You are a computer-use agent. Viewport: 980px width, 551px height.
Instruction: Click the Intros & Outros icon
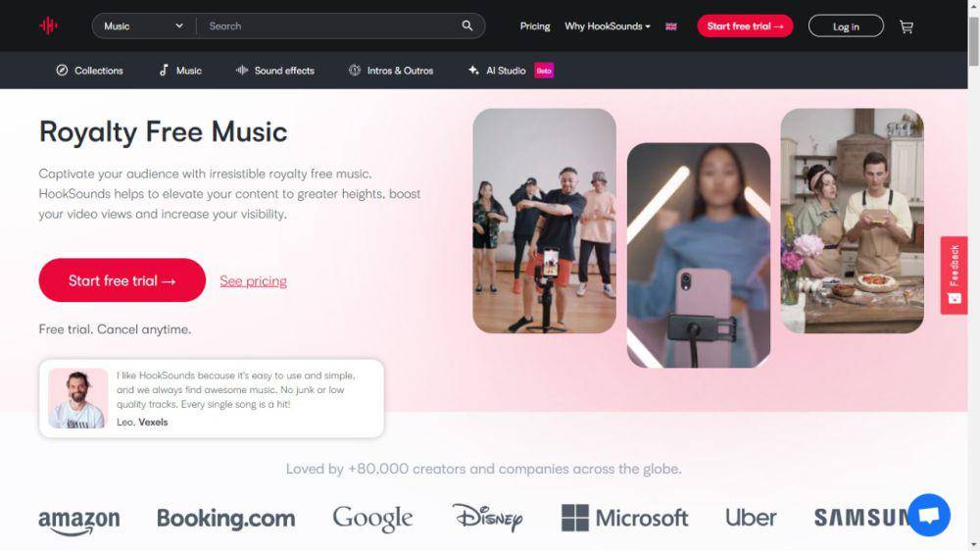pos(355,70)
